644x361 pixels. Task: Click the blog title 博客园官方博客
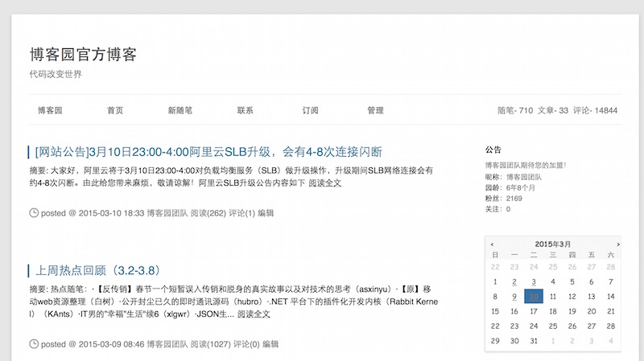(x=83, y=55)
